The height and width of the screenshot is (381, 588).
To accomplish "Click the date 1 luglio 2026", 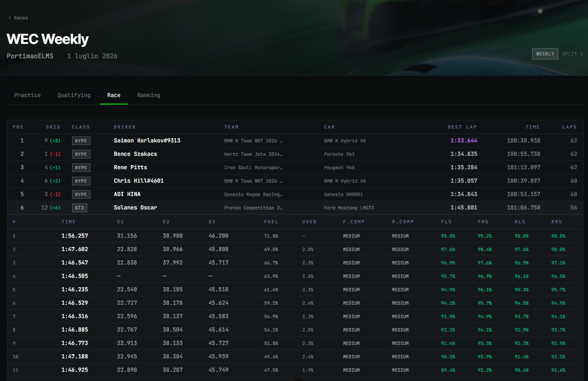I will point(92,56).
